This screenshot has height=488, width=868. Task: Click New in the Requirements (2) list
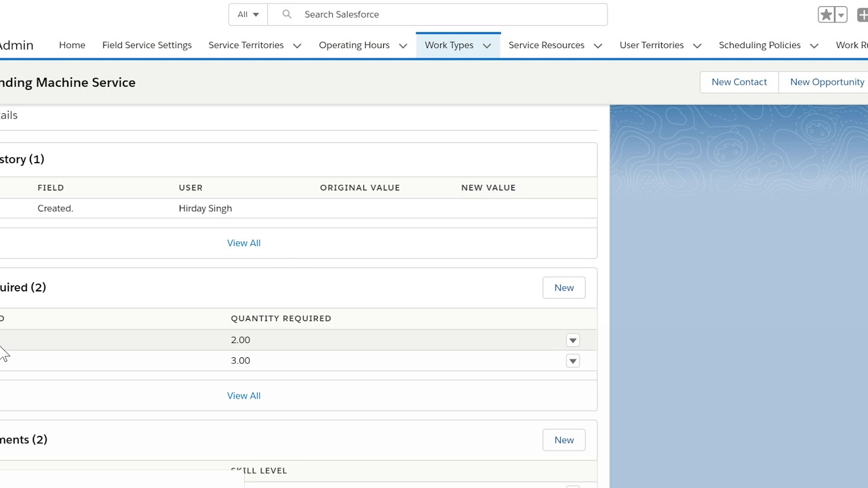tap(564, 440)
